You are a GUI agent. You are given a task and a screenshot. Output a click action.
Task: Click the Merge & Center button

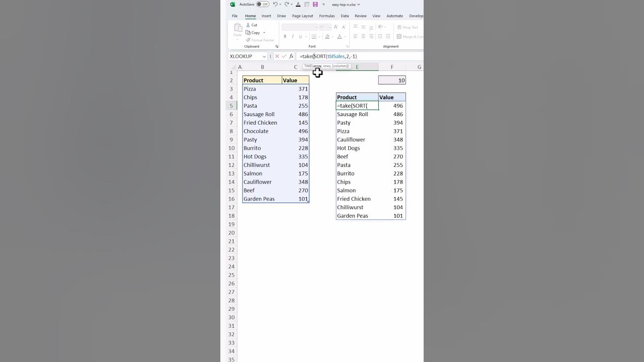[x=410, y=37]
